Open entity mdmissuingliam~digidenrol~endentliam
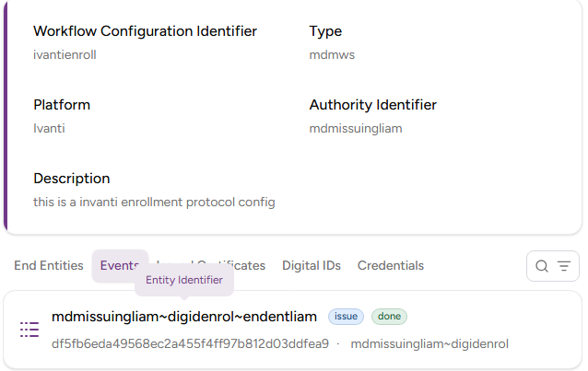This screenshot has height=371, width=588. coord(184,317)
